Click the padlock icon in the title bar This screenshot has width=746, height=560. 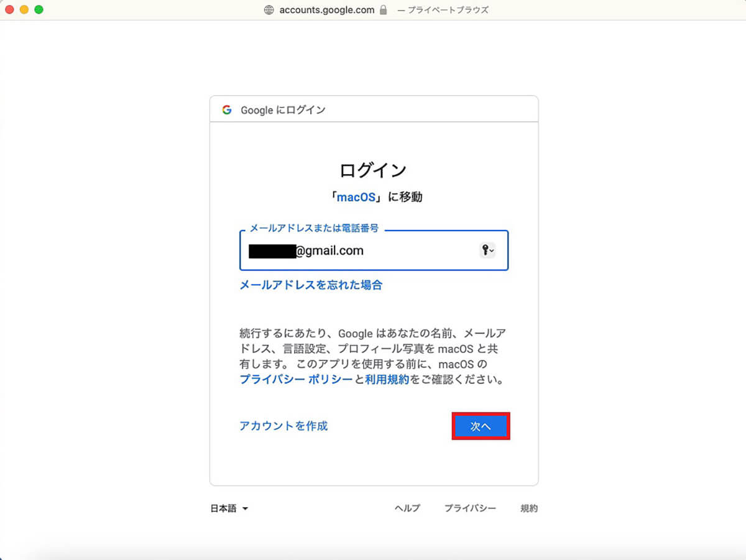pyautogui.click(x=383, y=10)
